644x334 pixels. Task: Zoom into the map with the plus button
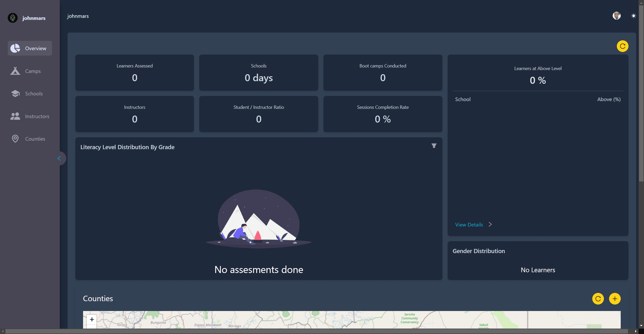tap(92, 319)
